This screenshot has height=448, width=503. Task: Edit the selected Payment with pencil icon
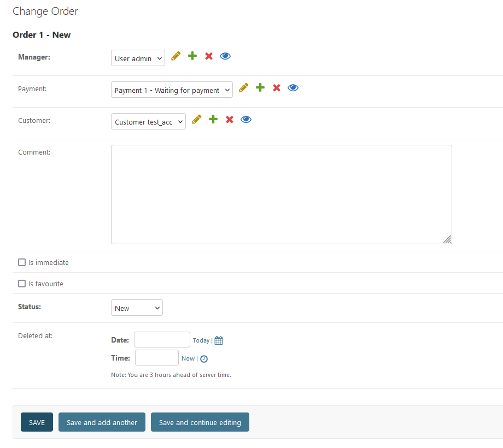[x=244, y=87]
